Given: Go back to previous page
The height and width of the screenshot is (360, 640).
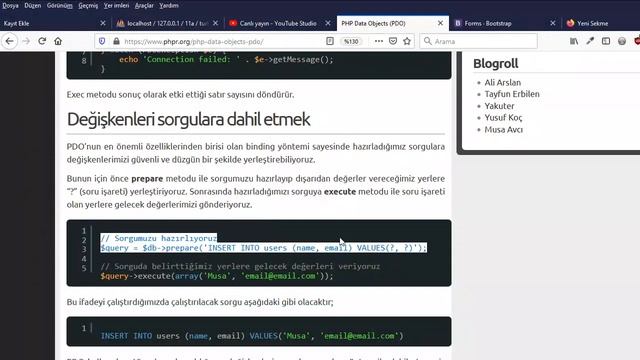Looking at the screenshot, I should pos(9,41).
